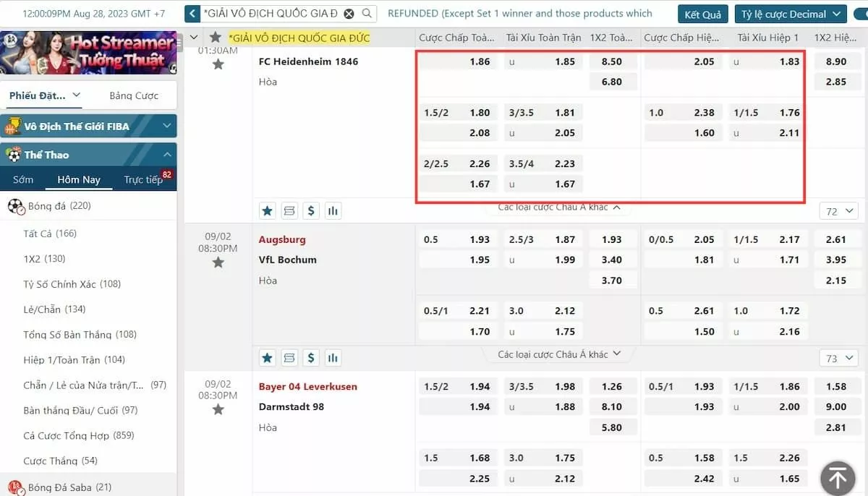Click Augsburg 1X2 draw odds 3.70
Viewport: 868px width, 496px height.
(x=611, y=281)
